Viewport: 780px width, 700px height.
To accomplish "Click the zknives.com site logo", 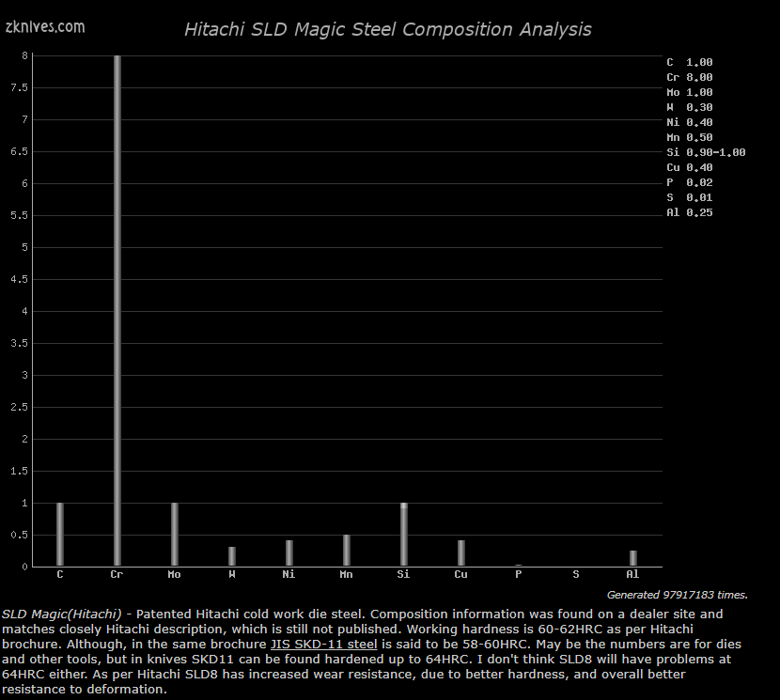I will [45, 26].
